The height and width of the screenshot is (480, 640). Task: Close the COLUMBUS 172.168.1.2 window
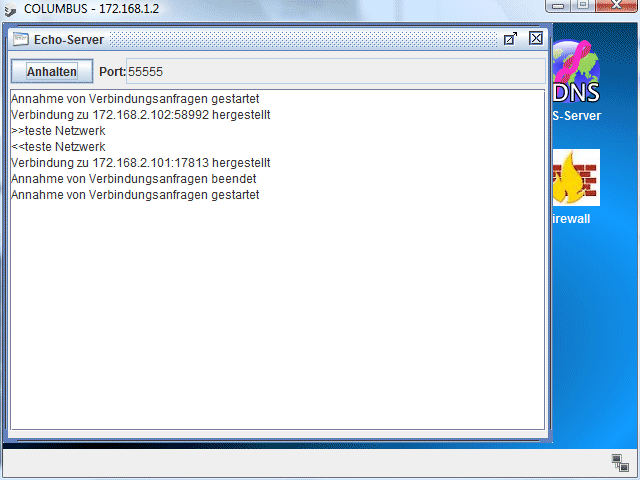[617, 6]
